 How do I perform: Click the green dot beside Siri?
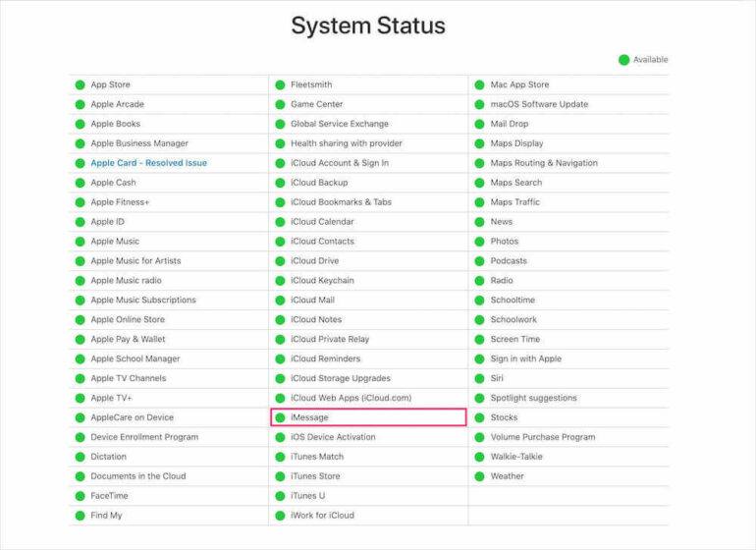coord(480,378)
